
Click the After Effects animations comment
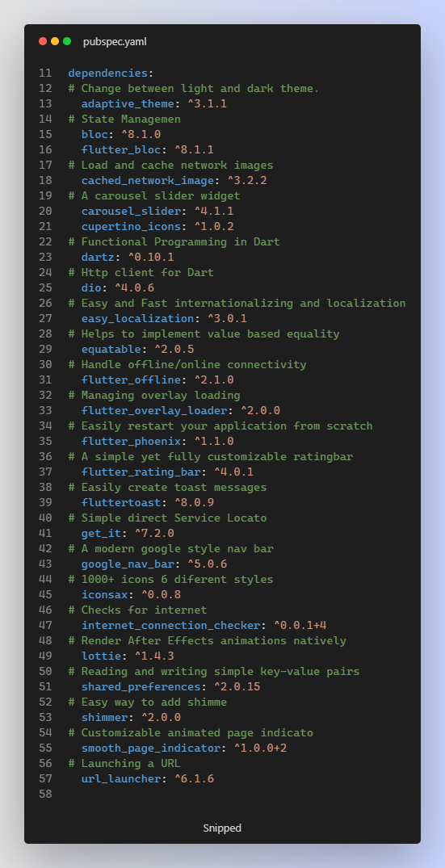tap(207, 641)
